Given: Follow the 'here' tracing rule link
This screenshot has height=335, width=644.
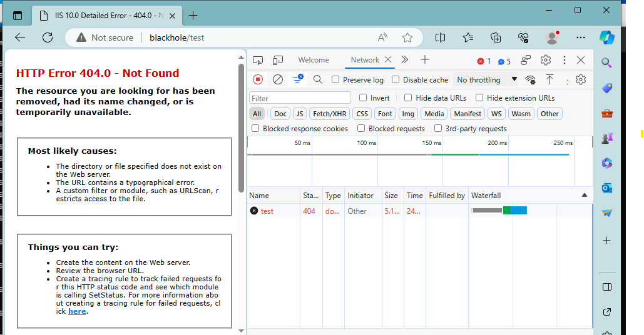Looking at the screenshot, I should tap(77, 311).
